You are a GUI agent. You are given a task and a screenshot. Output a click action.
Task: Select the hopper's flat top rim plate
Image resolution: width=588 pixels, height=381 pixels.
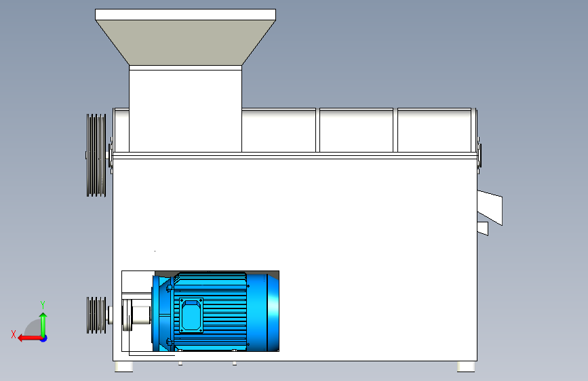pos(185,15)
